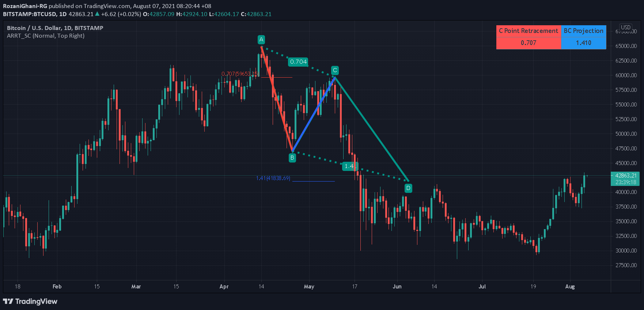
Task: Select the ARRT_SC indicator legend
Action: 46,36
